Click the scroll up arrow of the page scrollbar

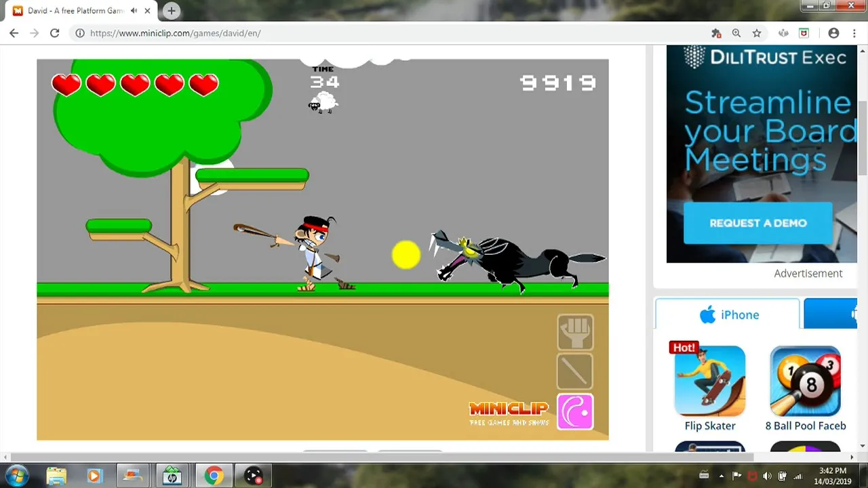pos(863,51)
